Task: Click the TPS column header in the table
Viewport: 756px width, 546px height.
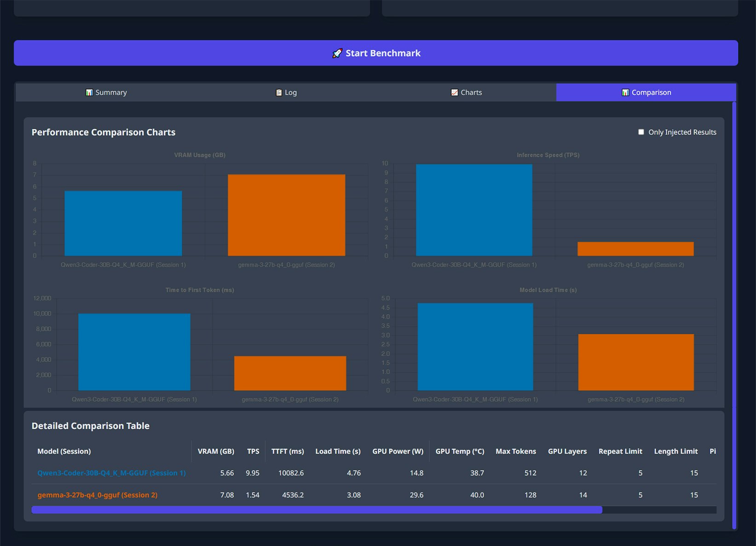Action: coord(253,451)
